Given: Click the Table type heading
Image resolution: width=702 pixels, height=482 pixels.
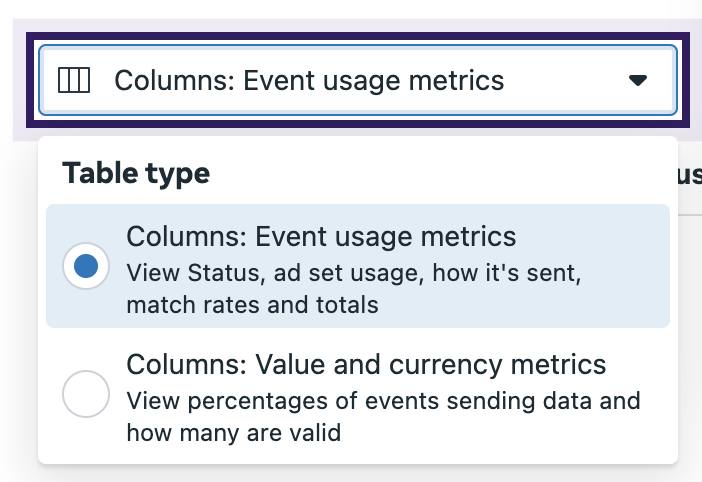Looking at the screenshot, I should coord(136,173).
